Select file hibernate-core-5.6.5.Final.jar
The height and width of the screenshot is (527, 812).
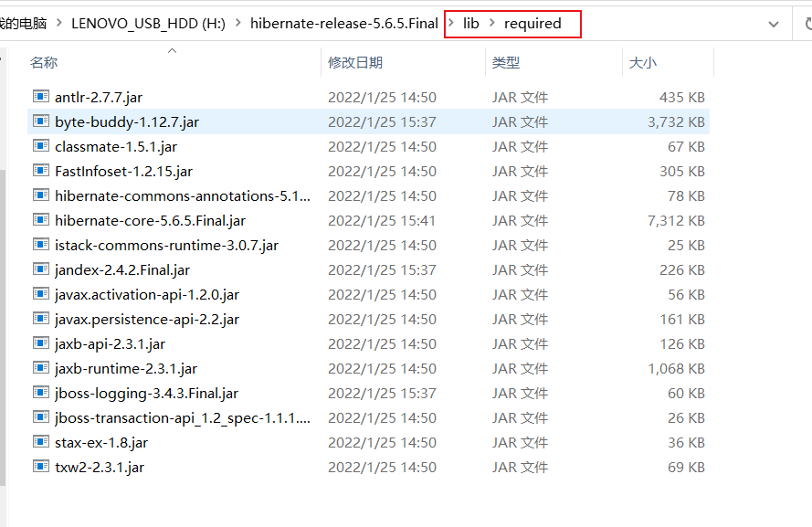[150, 221]
